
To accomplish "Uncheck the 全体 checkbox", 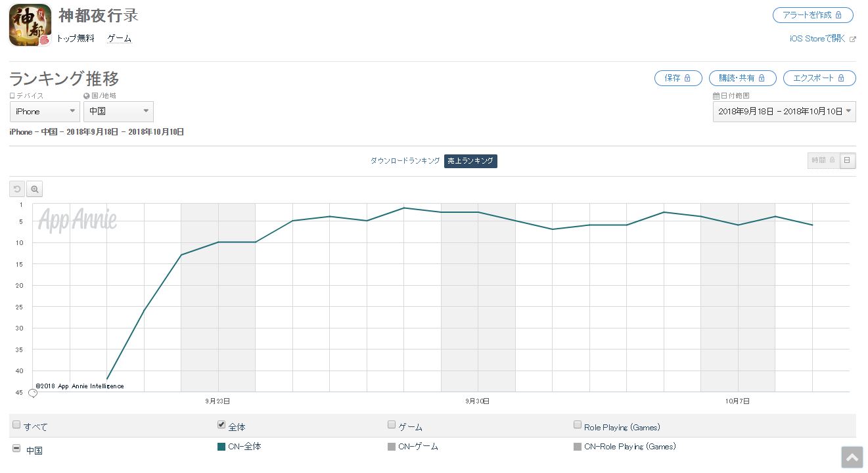I will (221, 425).
